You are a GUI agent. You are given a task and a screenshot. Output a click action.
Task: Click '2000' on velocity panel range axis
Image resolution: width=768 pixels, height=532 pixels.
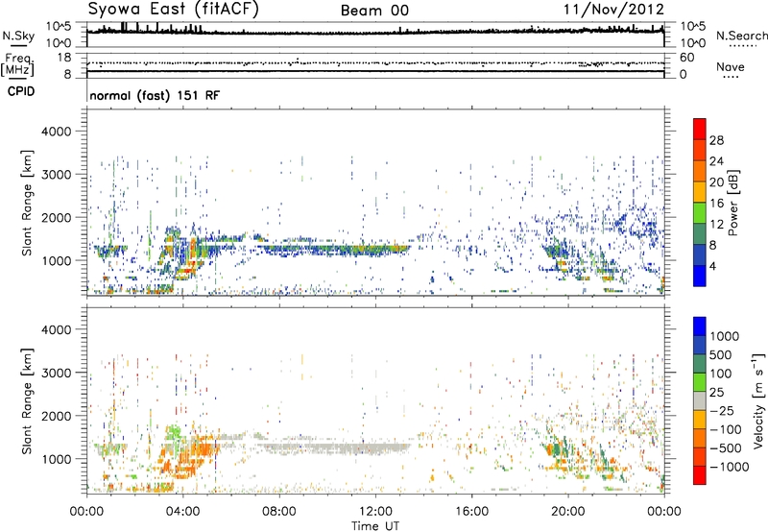[56, 416]
